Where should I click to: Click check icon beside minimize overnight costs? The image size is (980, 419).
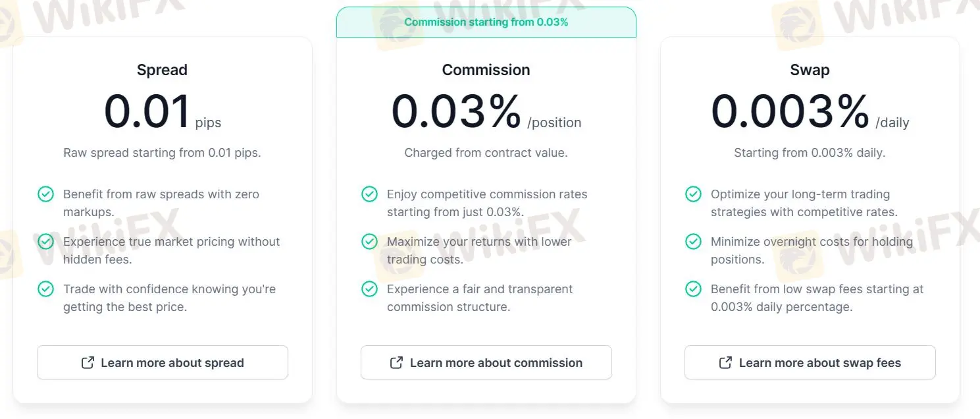[693, 242]
